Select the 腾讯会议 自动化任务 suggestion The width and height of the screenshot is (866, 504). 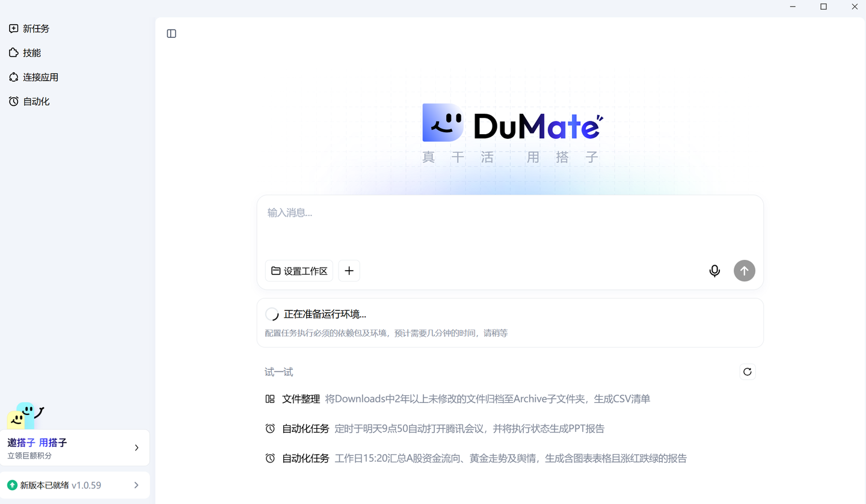pos(434,429)
